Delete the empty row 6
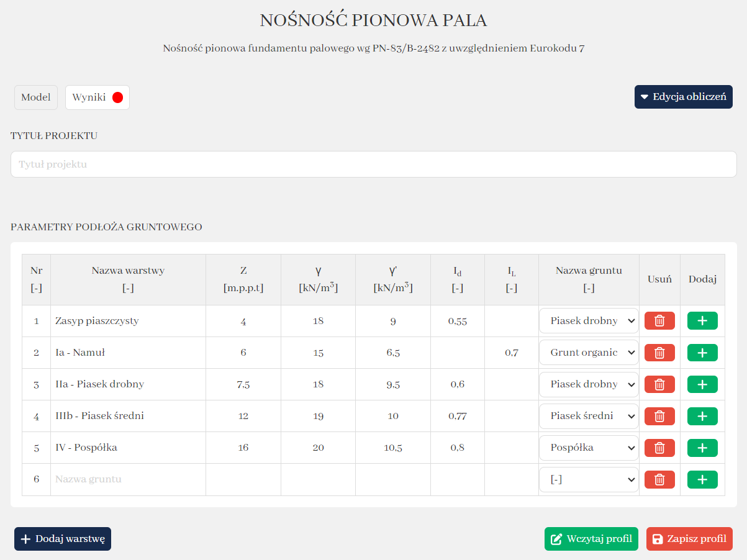Image resolution: width=747 pixels, height=560 pixels. [659, 479]
